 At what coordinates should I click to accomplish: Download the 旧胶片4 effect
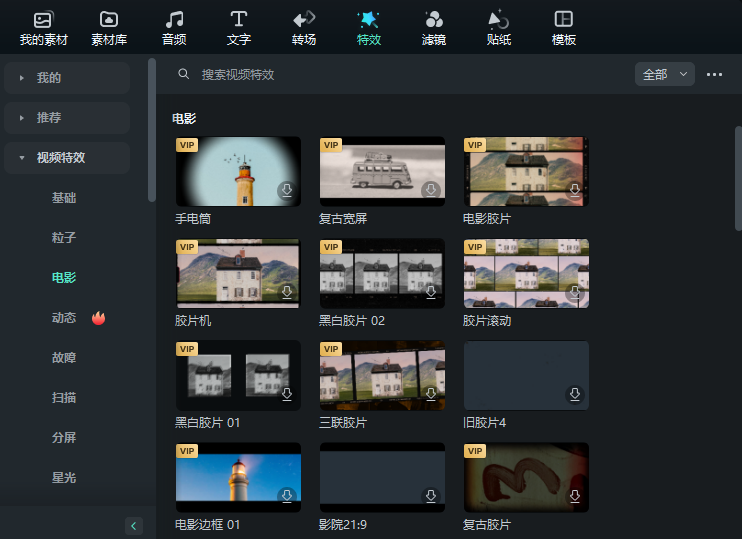pyautogui.click(x=574, y=394)
